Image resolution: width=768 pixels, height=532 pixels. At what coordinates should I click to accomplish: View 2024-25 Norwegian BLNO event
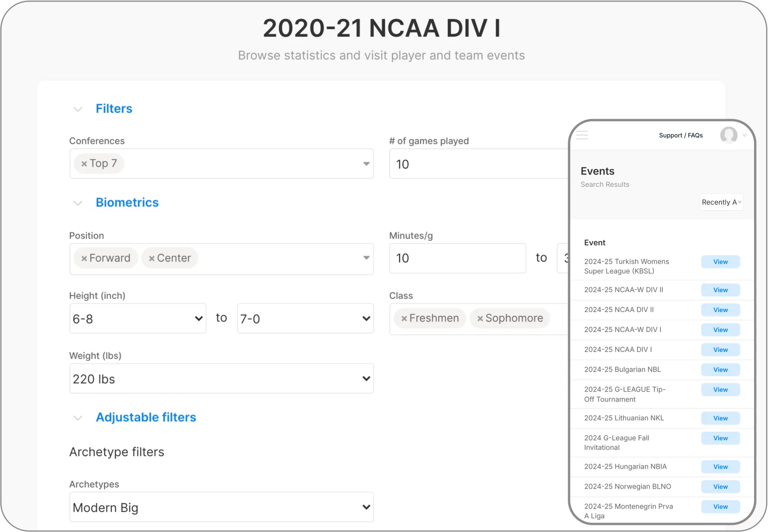pos(720,487)
